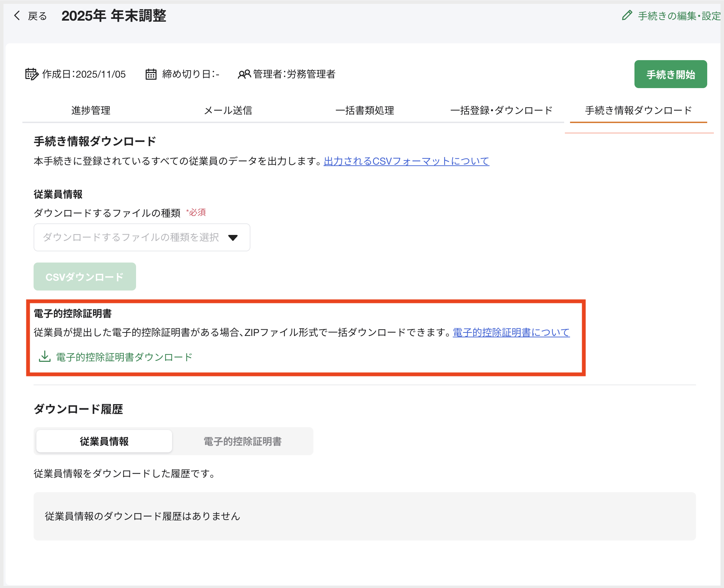Click the 電子的控除証明書について link
The width and height of the screenshot is (724, 588).
[x=511, y=332]
